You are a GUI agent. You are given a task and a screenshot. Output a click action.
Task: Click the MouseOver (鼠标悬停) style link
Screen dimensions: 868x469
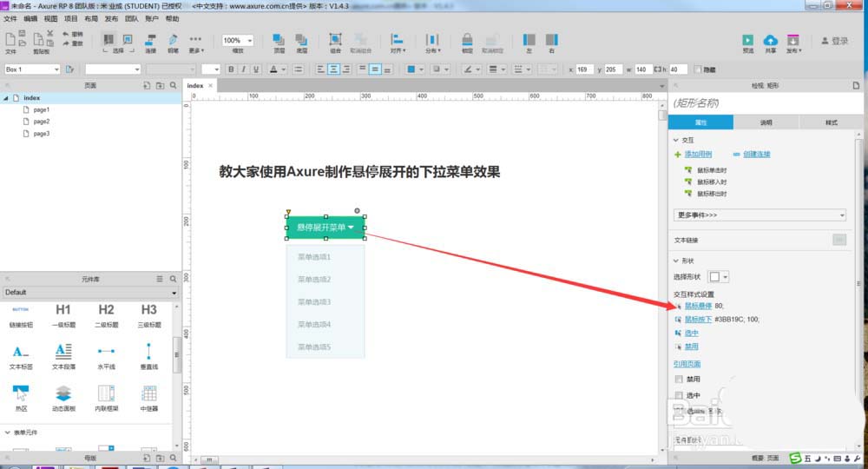(698, 306)
